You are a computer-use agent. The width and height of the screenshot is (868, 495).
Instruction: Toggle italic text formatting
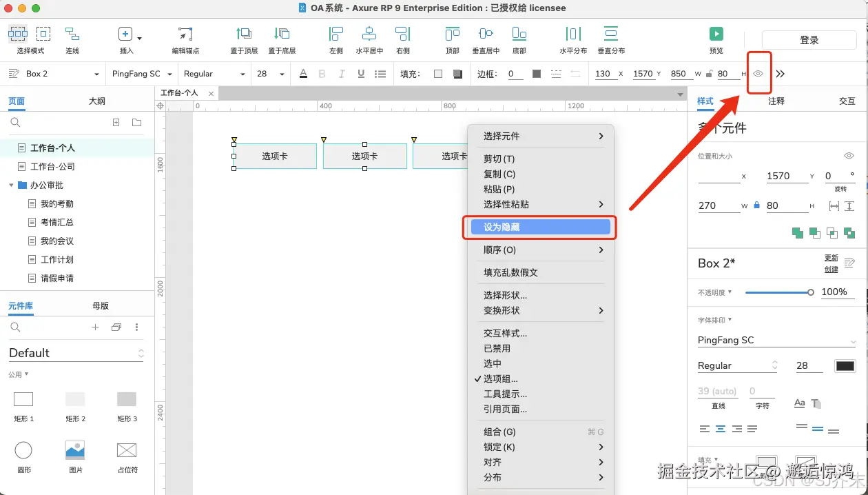(341, 74)
